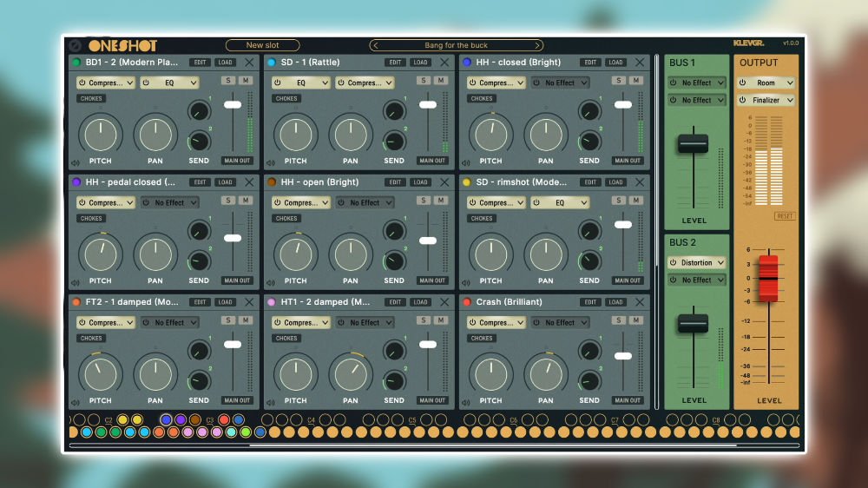The height and width of the screenshot is (488, 868).
Task: Open MAIN OUT routing on BD1 slot
Action: coord(237,161)
